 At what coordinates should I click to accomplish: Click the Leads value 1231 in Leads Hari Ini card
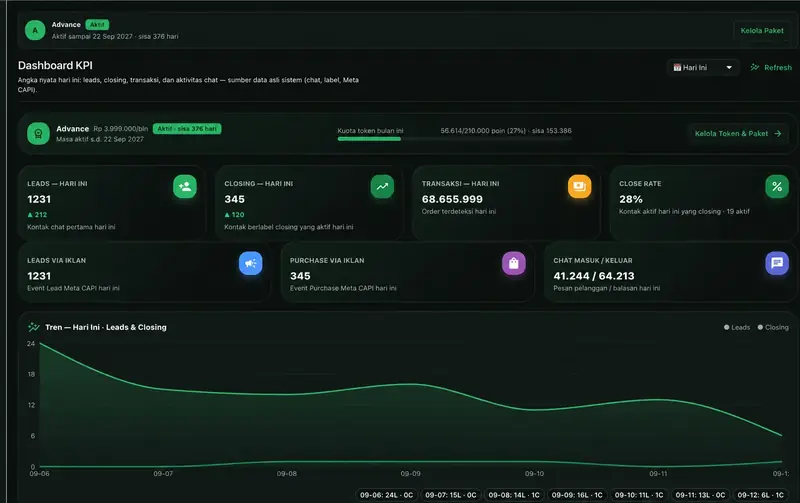point(39,199)
